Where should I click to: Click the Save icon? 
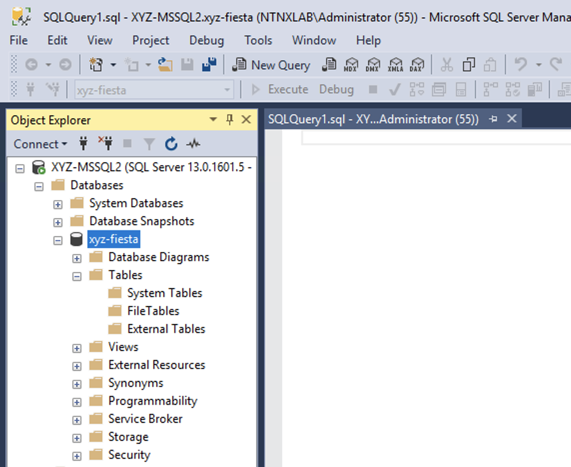click(x=187, y=65)
